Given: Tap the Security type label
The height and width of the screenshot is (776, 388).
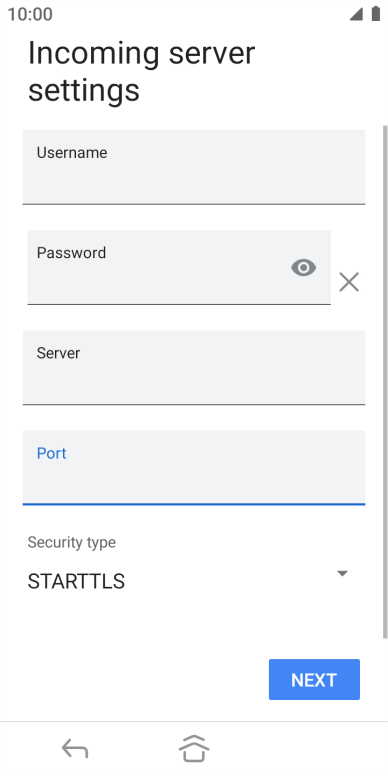Looking at the screenshot, I should [72, 542].
